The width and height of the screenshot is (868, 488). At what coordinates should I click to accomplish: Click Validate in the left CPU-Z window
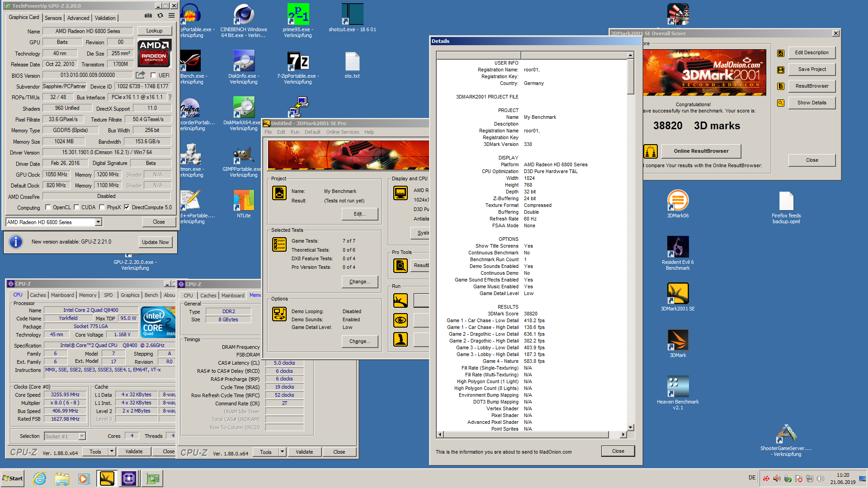(x=134, y=451)
